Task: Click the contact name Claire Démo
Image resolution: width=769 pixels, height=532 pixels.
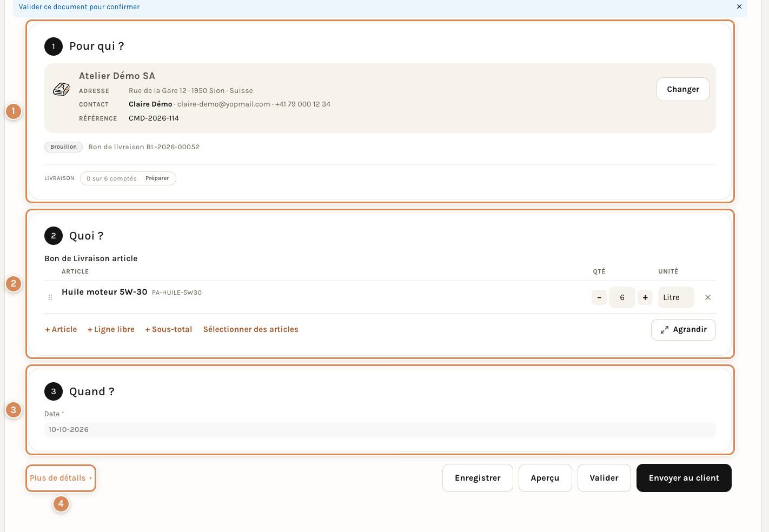Action: pyautogui.click(x=150, y=104)
